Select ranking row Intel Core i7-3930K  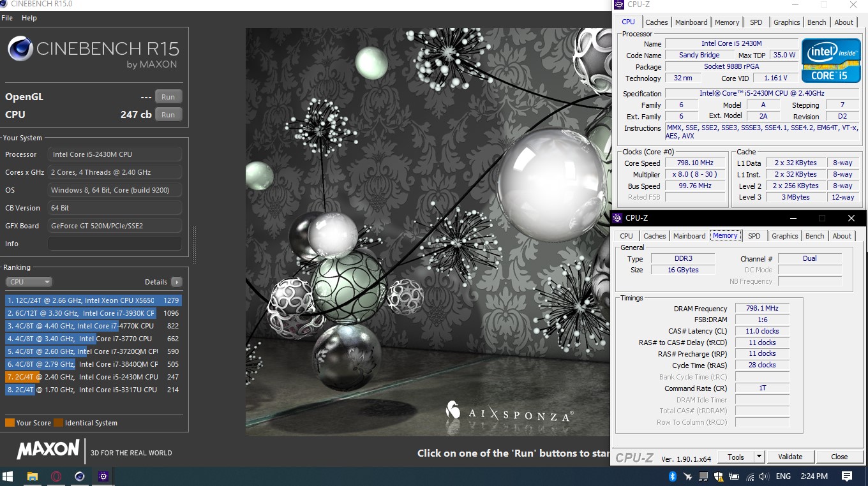click(94, 313)
